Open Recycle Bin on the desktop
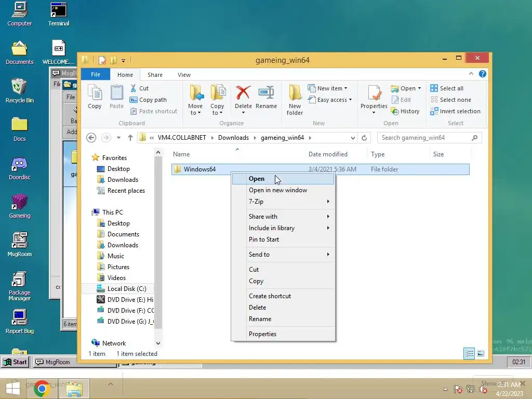Image resolution: width=532 pixels, height=399 pixels. click(20, 91)
